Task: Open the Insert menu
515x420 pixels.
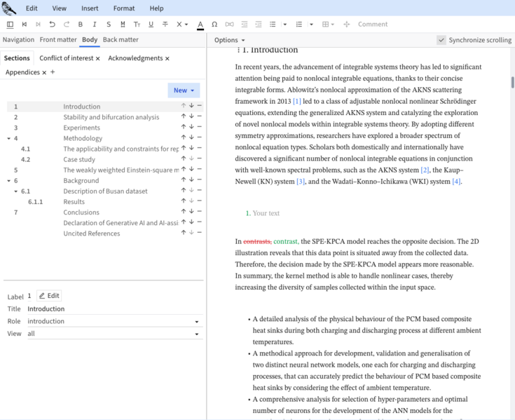Action: (x=90, y=8)
